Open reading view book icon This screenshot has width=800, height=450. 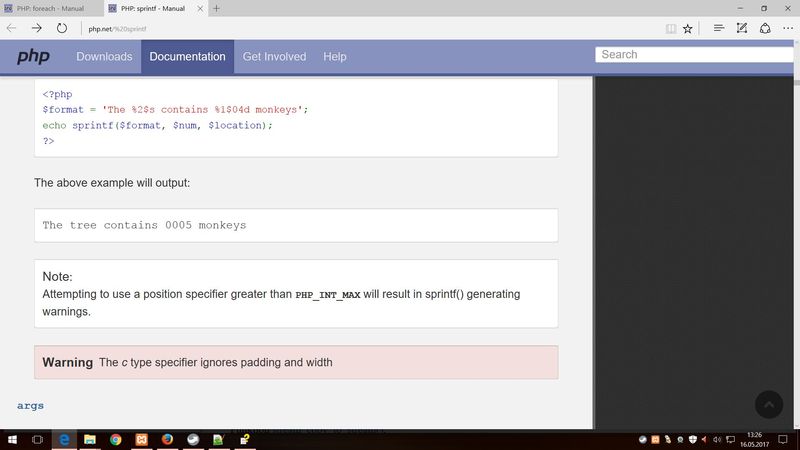point(671,29)
